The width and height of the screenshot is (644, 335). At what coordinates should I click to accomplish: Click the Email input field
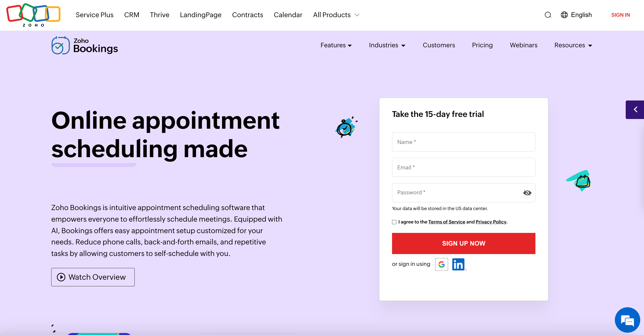click(x=463, y=167)
